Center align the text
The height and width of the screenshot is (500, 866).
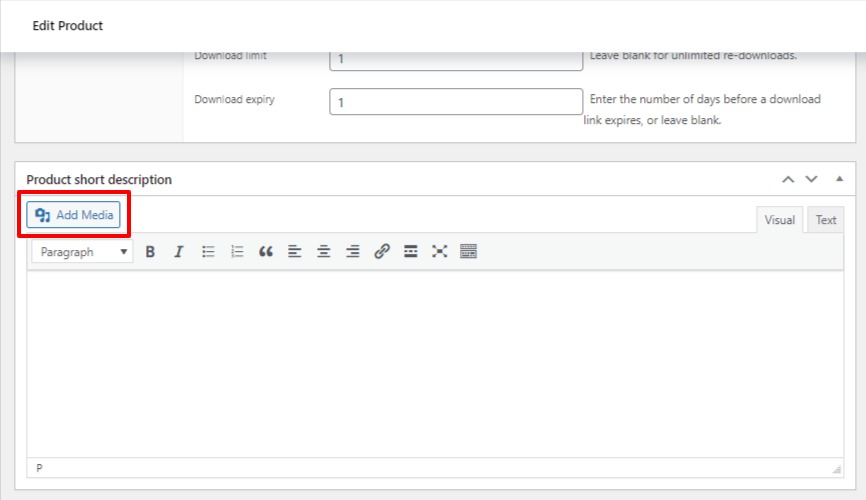[323, 252]
